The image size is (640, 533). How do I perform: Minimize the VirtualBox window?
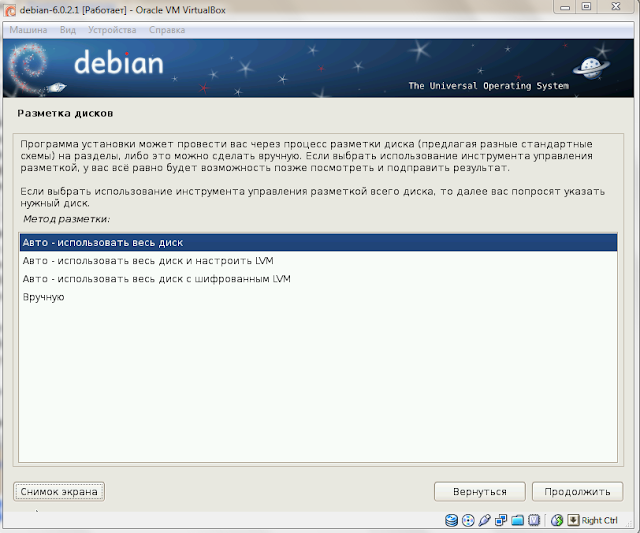pos(565,7)
